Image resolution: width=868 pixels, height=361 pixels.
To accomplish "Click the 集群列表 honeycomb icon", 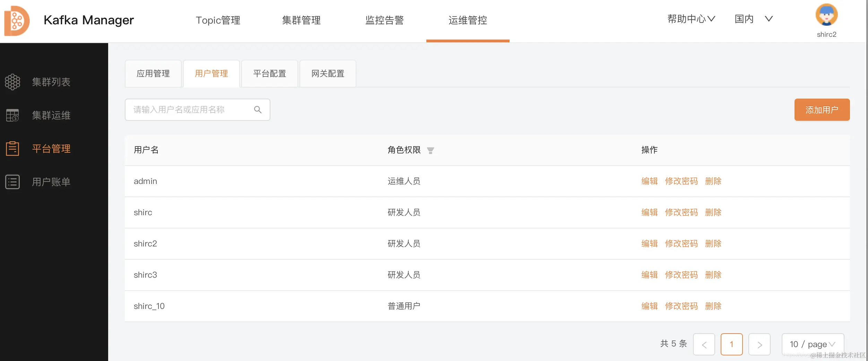I will pos(12,82).
